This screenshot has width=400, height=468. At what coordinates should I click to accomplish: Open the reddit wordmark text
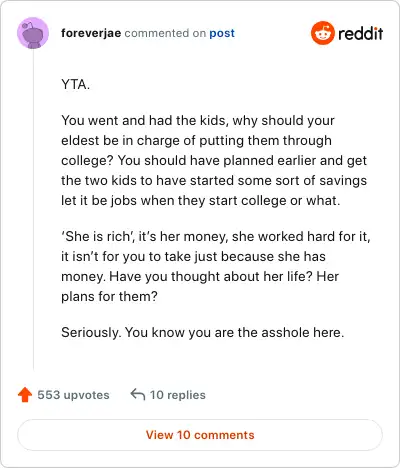pos(360,33)
